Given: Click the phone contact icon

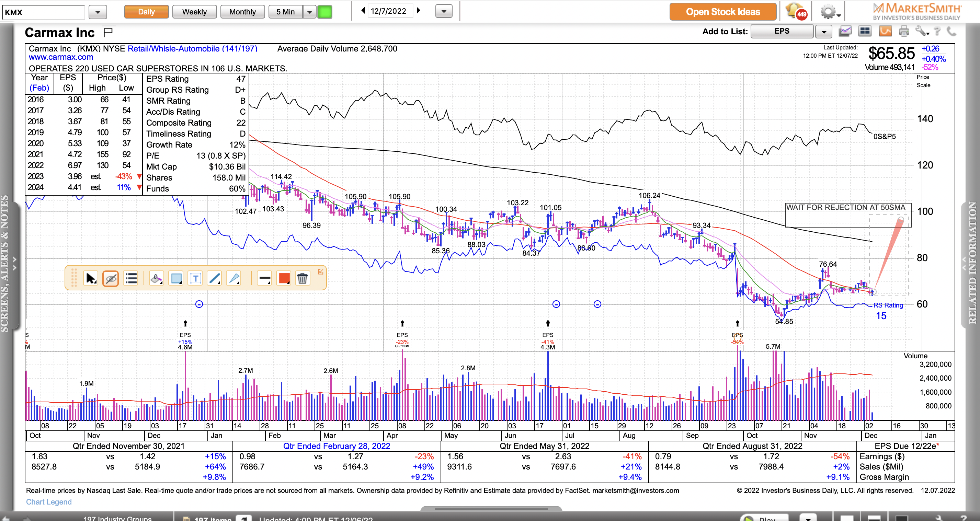Looking at the screenshot, I should click(951, 31).
